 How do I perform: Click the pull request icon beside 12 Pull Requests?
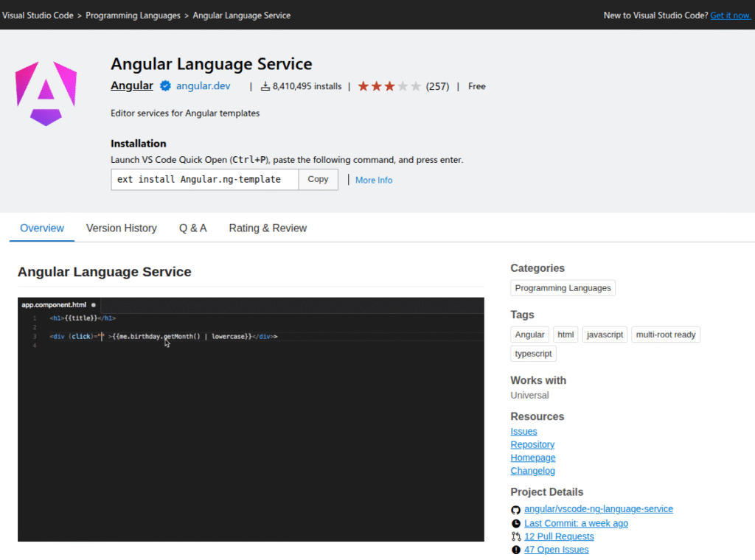[515, 536]
